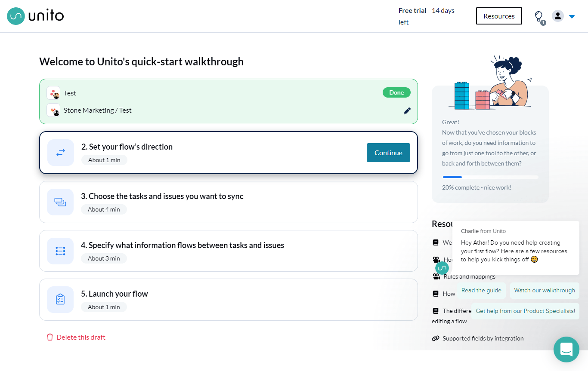Viewport: 588px width, 371px height.
Task: Open step 5 Launch your flow
Action: [x=229, y=300]
